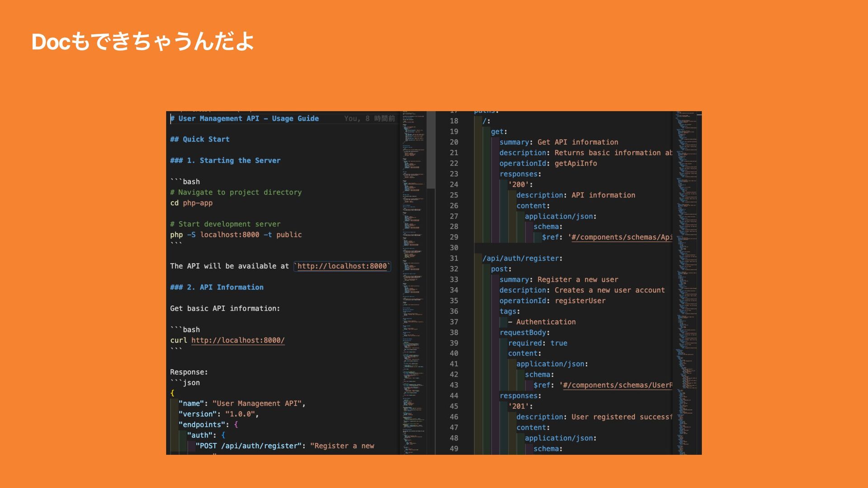Click the 'Response:' line
The height and width of the screenshot is (488, 868).
click(189, 372)
